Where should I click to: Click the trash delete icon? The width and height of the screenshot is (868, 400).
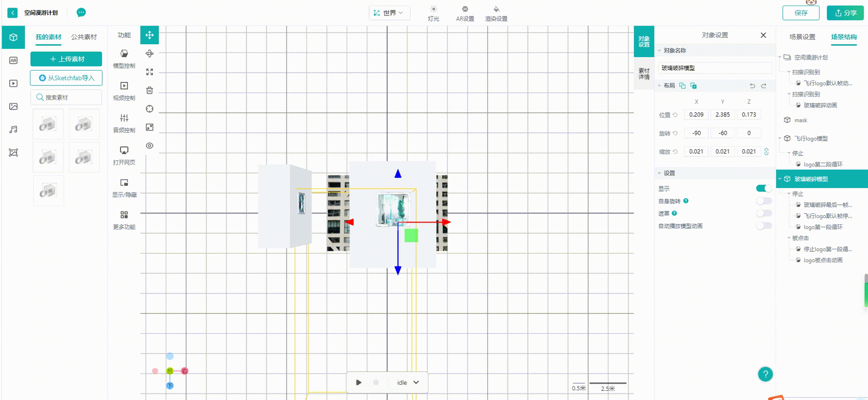[x=150, y=90]
